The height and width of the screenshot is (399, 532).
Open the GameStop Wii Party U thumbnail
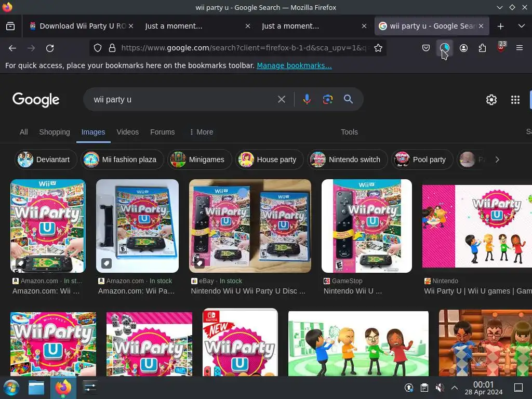click(367, 226)
